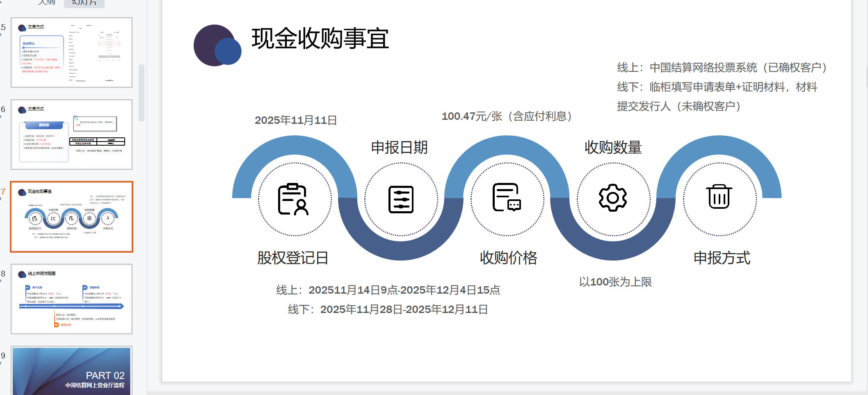
Task: Switch to the 大纲 panel tab
Action: coord(47,3)
